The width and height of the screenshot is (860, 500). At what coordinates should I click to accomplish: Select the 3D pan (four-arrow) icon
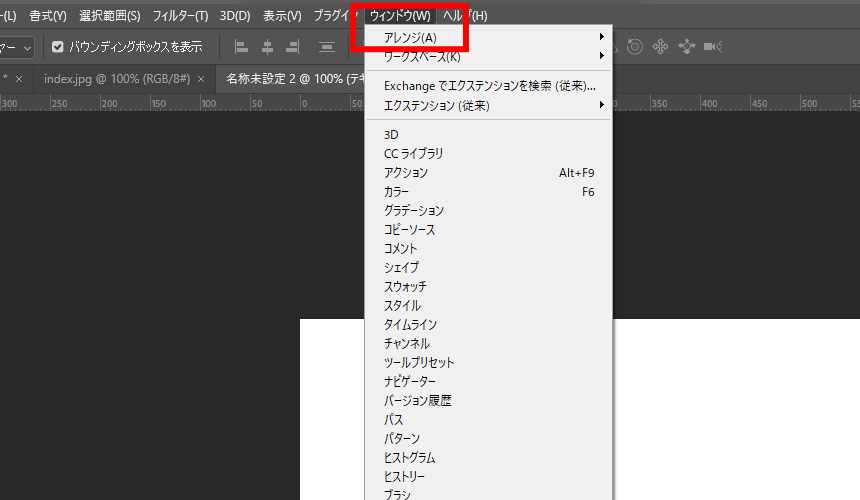click(x=660, y=47)
